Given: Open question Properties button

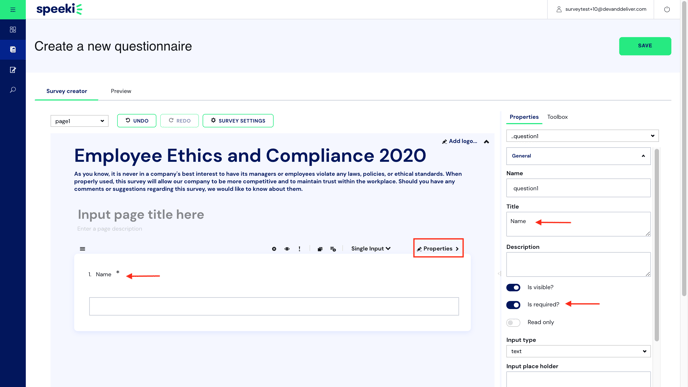Looking at the screenshot, I should tap(438, 248).
